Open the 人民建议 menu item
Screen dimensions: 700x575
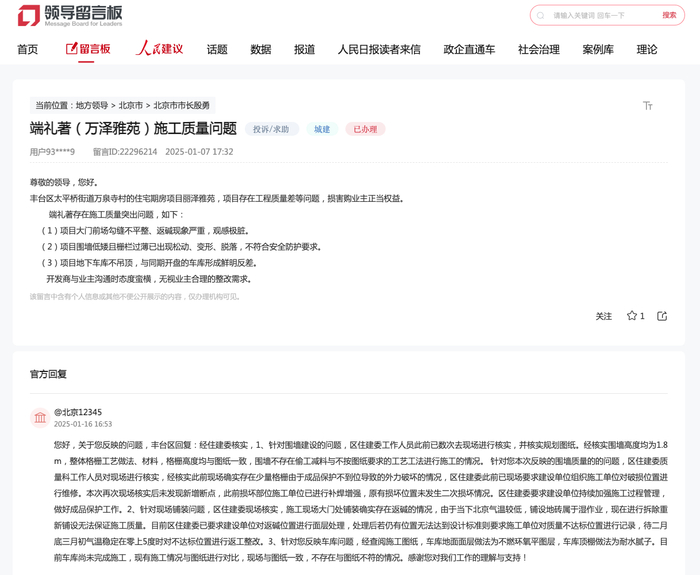(x=159, y=49)
